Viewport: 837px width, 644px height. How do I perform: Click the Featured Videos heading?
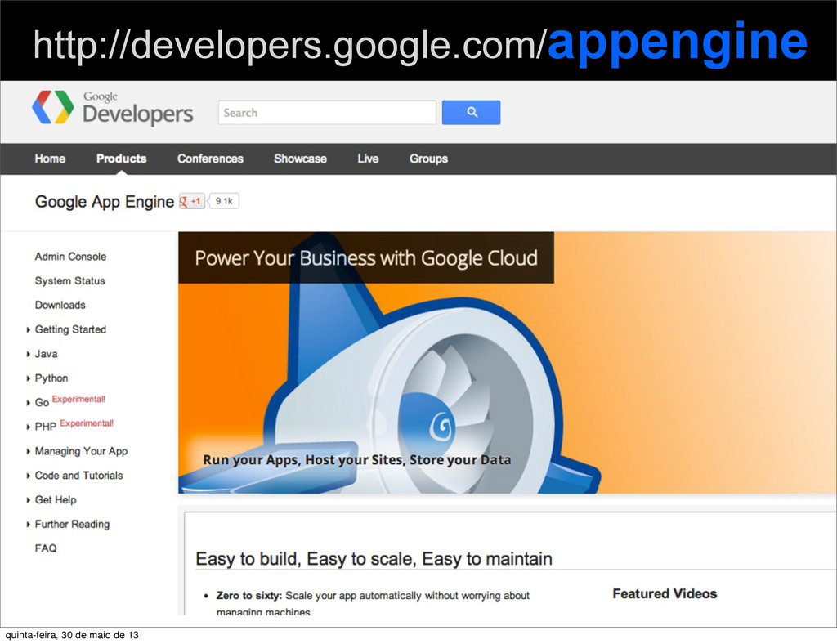(665, 594)
